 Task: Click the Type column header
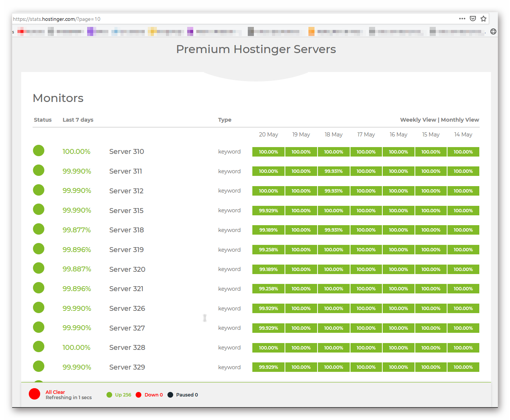click(225, 120)
